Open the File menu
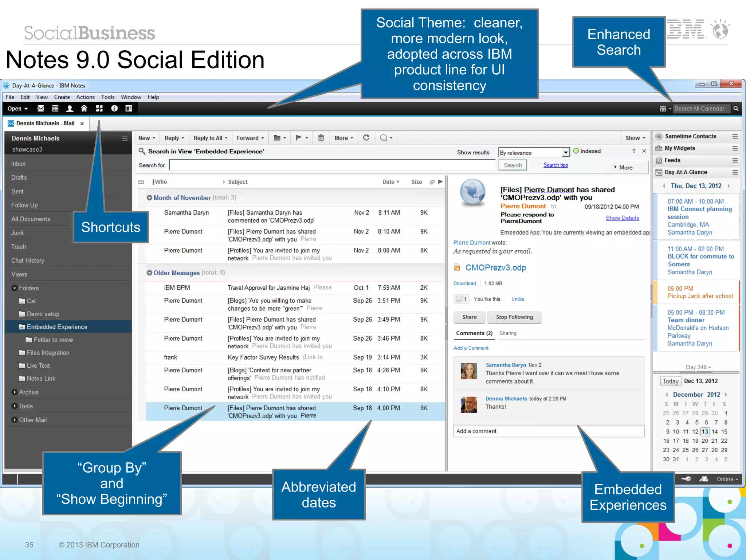This screenshot has height=560, width=746. (x=10, y=97)
